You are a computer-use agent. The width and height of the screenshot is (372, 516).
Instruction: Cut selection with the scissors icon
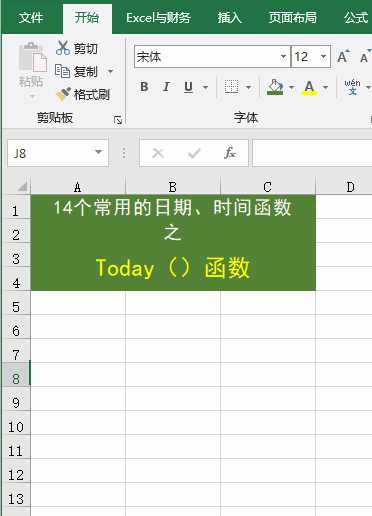coord(63,48)
